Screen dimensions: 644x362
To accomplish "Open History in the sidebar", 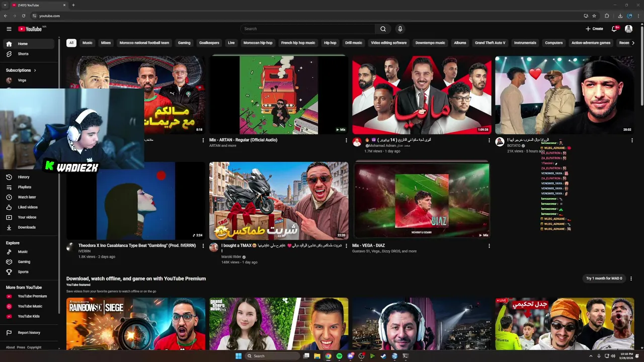I will tap(30, 177).
